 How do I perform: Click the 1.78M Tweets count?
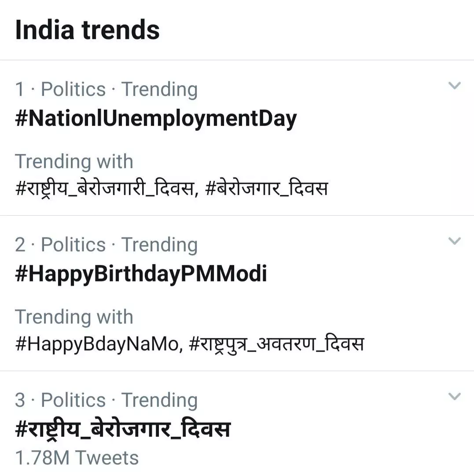(x=77, y=458)
